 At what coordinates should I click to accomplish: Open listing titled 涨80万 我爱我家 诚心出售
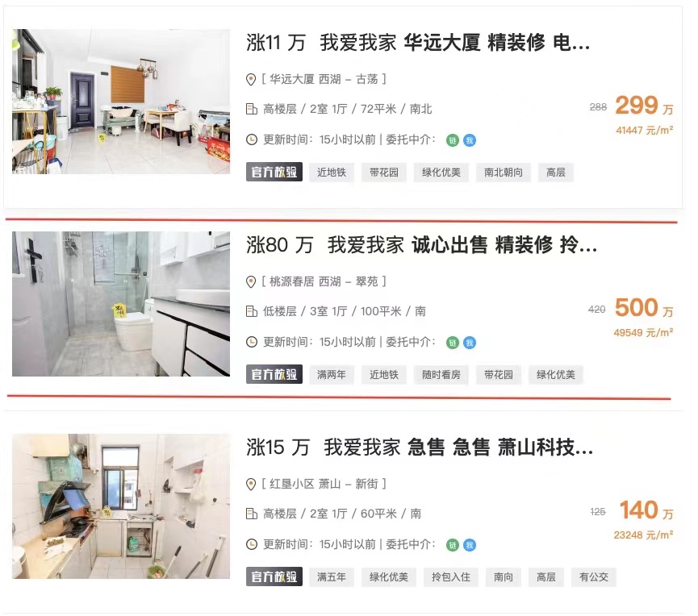(x=421, y=245)
